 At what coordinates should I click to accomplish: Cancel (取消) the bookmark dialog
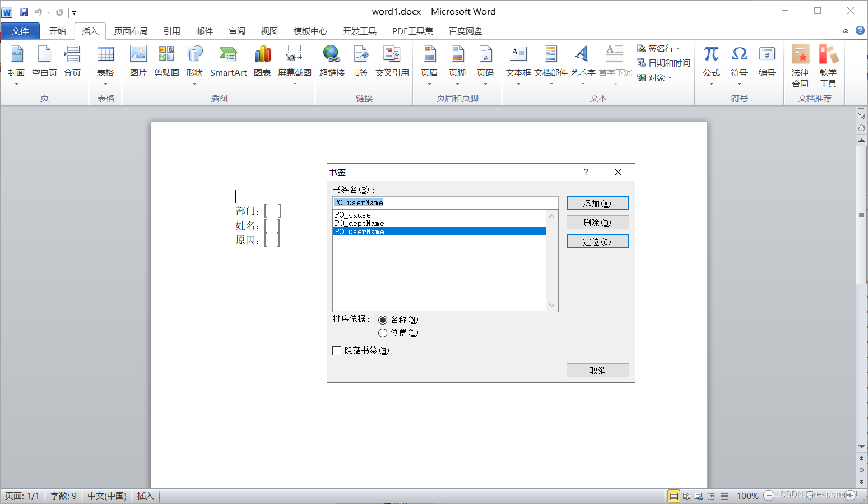[597, 371]
